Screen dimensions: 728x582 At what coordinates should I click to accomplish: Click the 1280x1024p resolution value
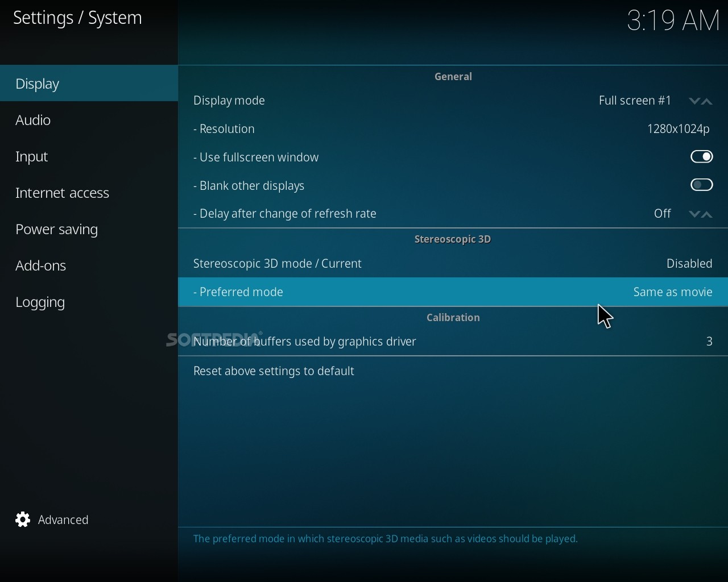click(679, 129)
